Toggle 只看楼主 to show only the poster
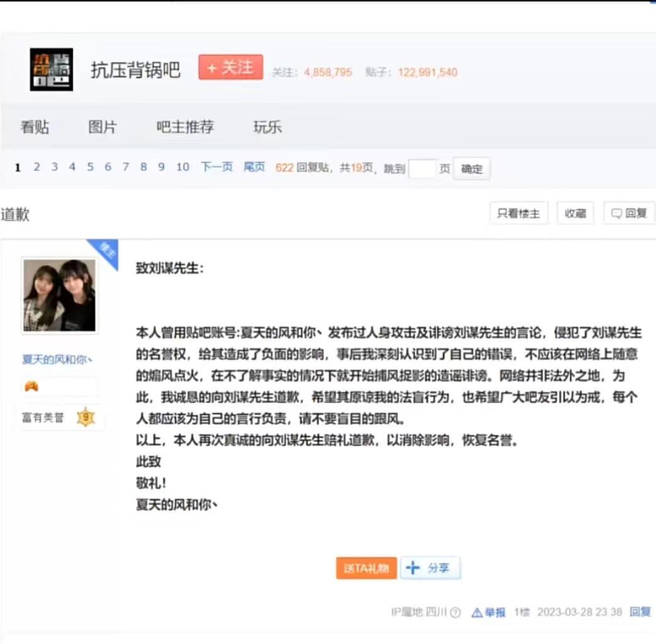Viewport: 656px width, 644px height. tap(518, 213)
